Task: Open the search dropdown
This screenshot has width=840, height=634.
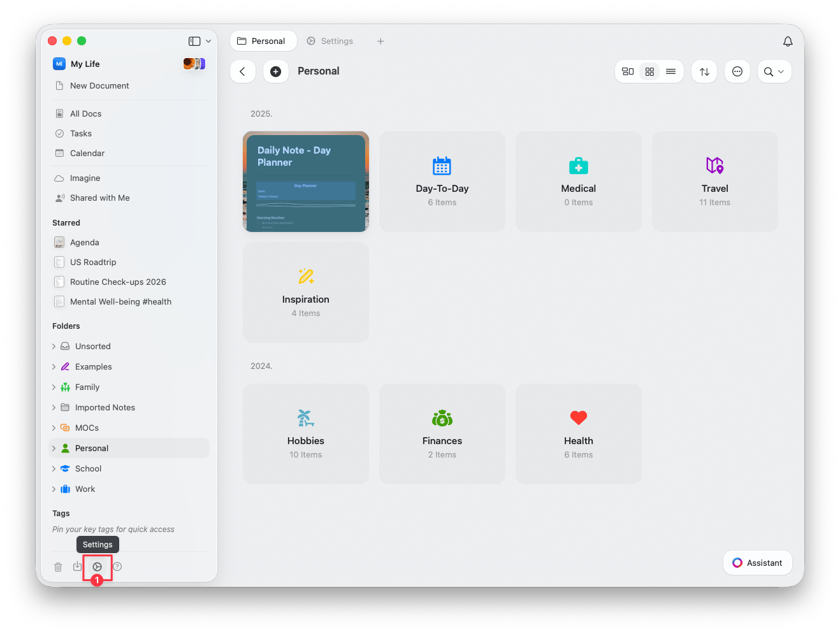Action: [774, 71]
